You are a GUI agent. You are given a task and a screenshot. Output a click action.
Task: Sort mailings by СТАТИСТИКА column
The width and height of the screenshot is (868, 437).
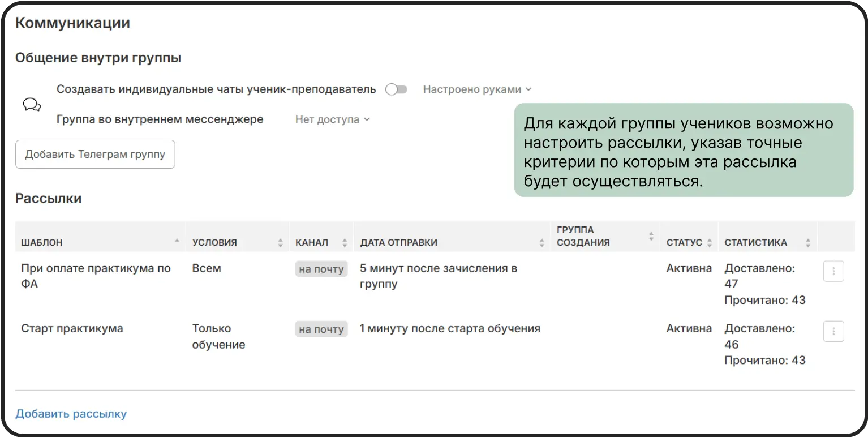coord(808,242)
